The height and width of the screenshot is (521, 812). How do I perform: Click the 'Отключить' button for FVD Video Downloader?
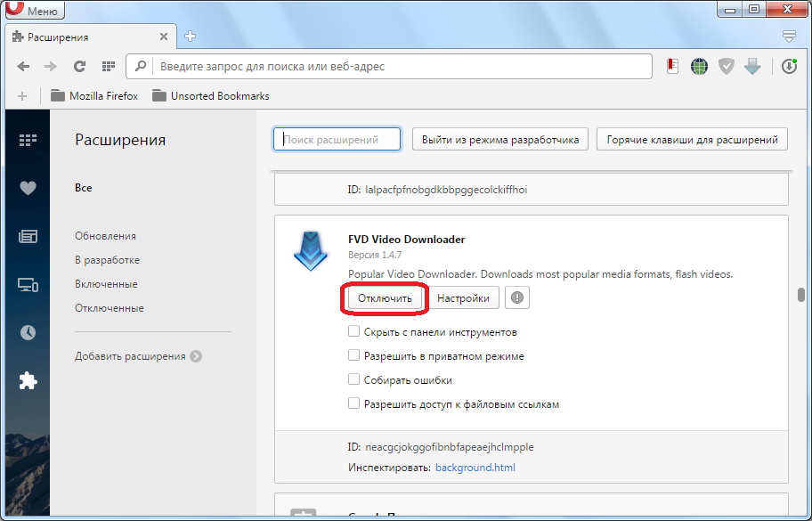coord(385,299)
